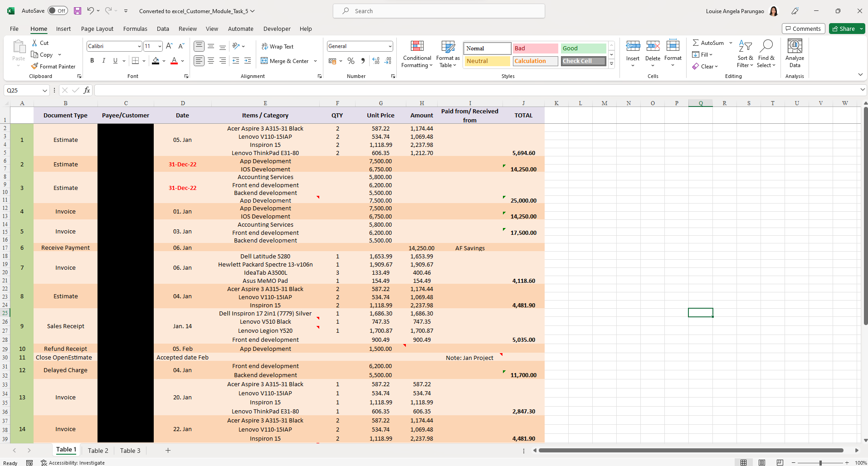Open the Developer ribbon tab
Image resolution: width=868 pixels, height=466 pixels.
(x=277, y=29)
